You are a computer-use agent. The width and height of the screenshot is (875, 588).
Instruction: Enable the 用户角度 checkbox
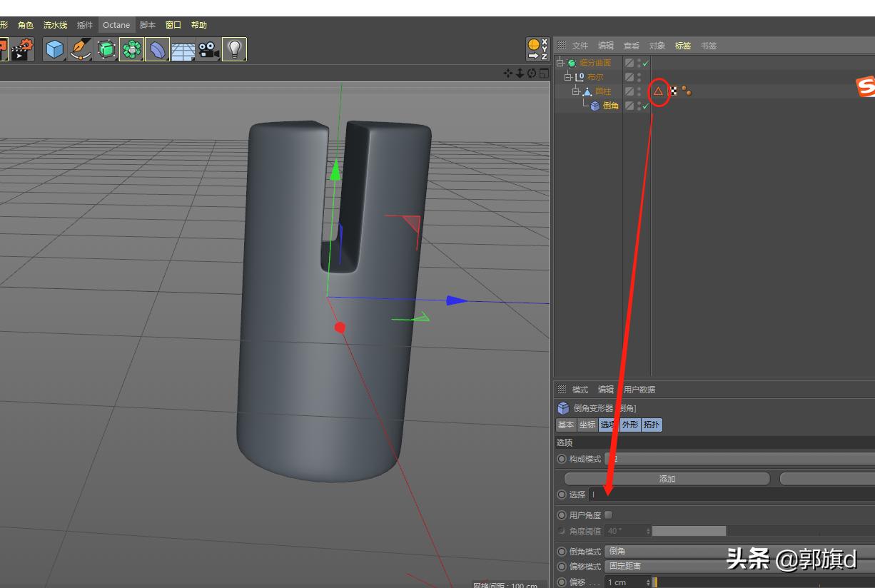(608, 514)
